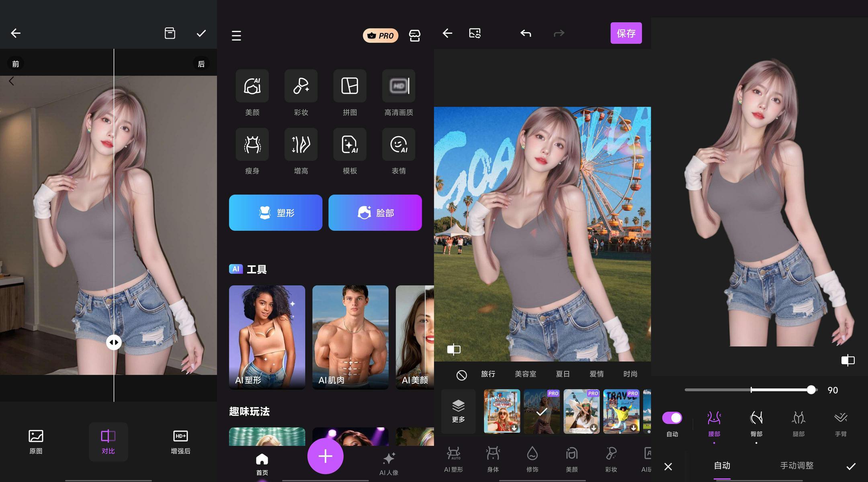Screen dimensions: 868x482
Task: Expand the 更多 layers option
Action: coord(458,411)
